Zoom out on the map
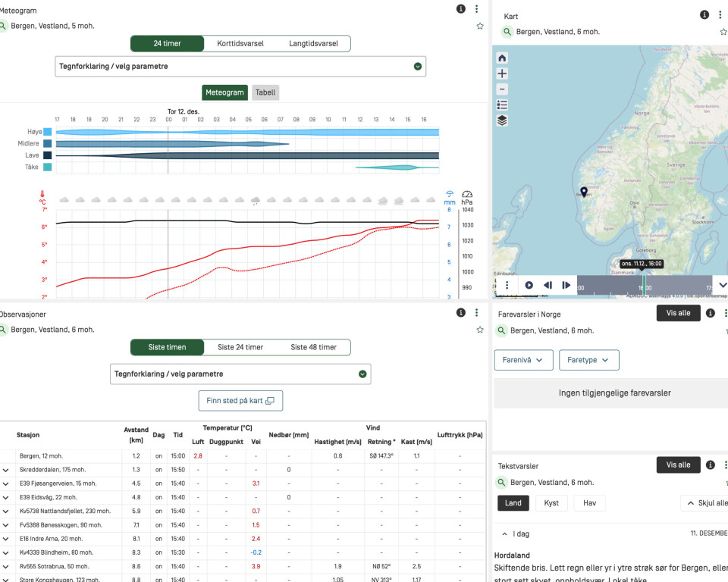 pos(502,89)
